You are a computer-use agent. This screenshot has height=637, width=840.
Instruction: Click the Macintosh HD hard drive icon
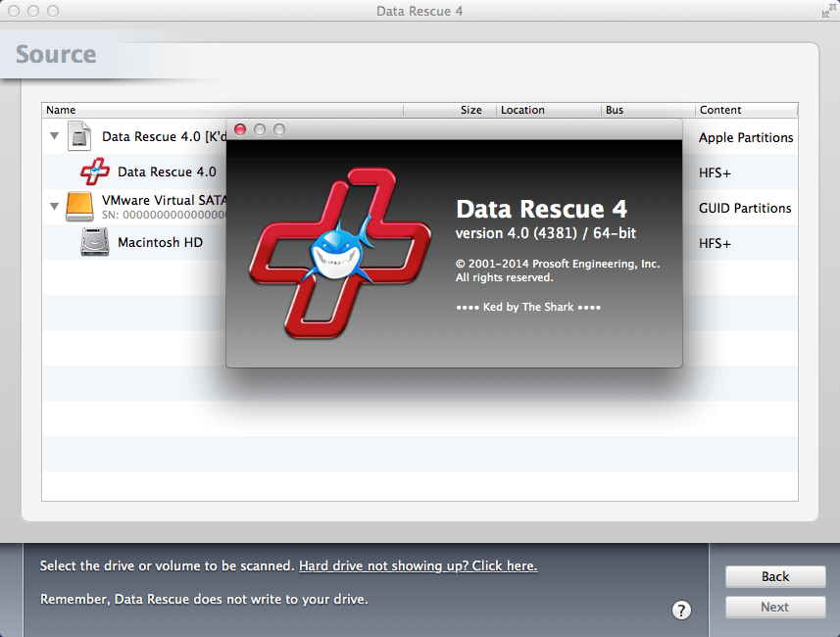pyautogui.click(x=95, y=242)
